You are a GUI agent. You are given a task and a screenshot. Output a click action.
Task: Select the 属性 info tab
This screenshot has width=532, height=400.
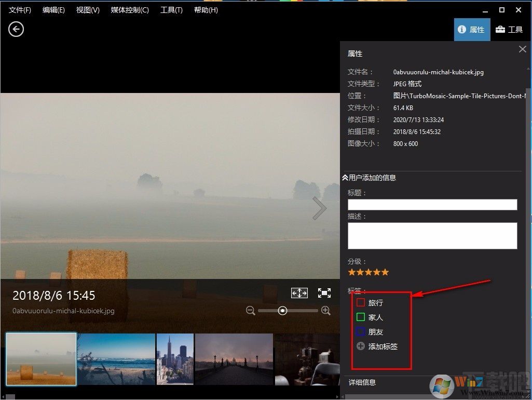[x=472, y=30]
